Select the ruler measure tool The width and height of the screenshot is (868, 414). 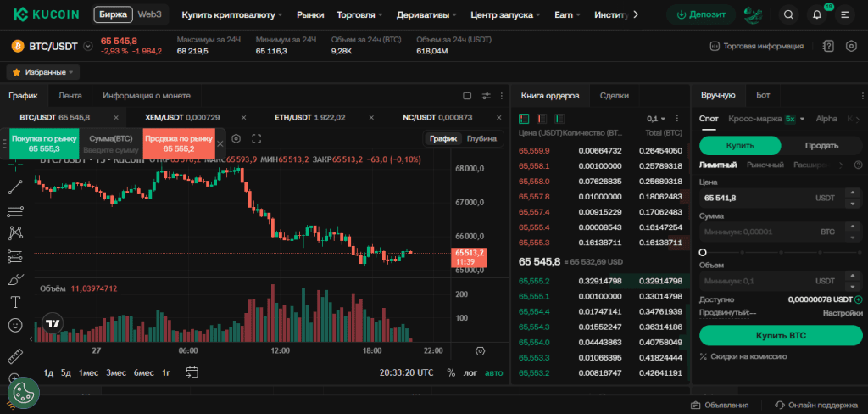(15, 355)
